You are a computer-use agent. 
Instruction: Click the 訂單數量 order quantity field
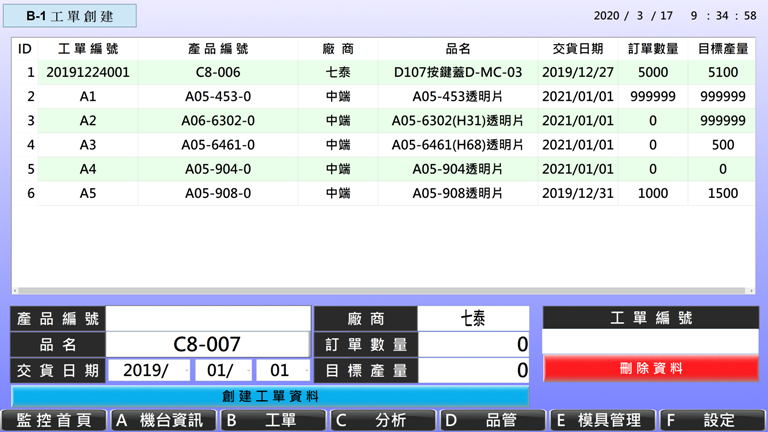pyautogui.click(x=473, y=345)
